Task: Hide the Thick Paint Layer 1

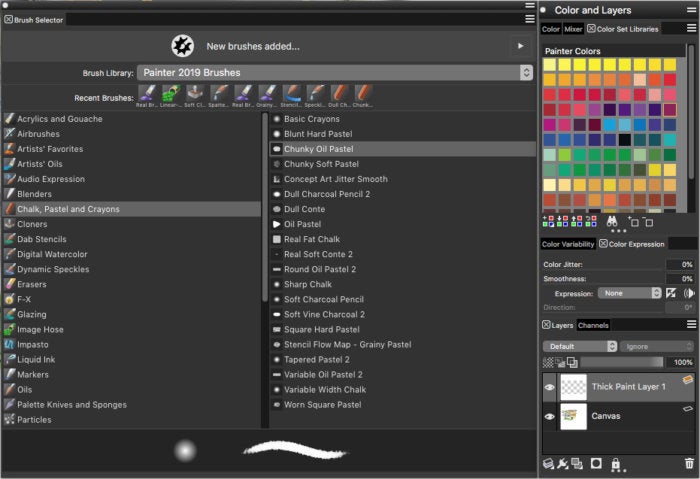Action: tap(550, 387)
